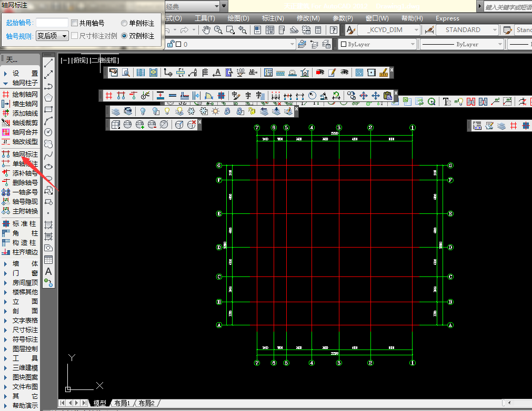Image resolution: width=532 pixels, height=411 pixels.
Task: Expand the 图层控制 menu group
Action: coord(20,348)
